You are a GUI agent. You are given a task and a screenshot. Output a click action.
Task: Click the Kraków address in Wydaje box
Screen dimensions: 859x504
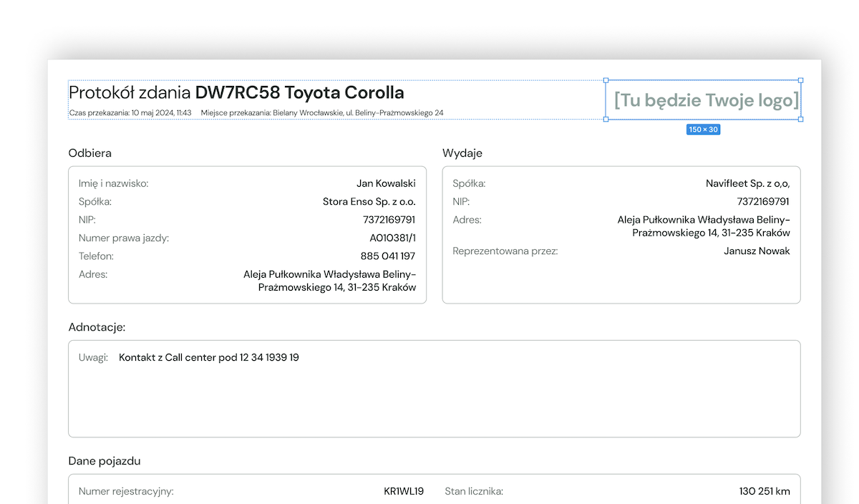pyautogui.click(x=704, y=226)
